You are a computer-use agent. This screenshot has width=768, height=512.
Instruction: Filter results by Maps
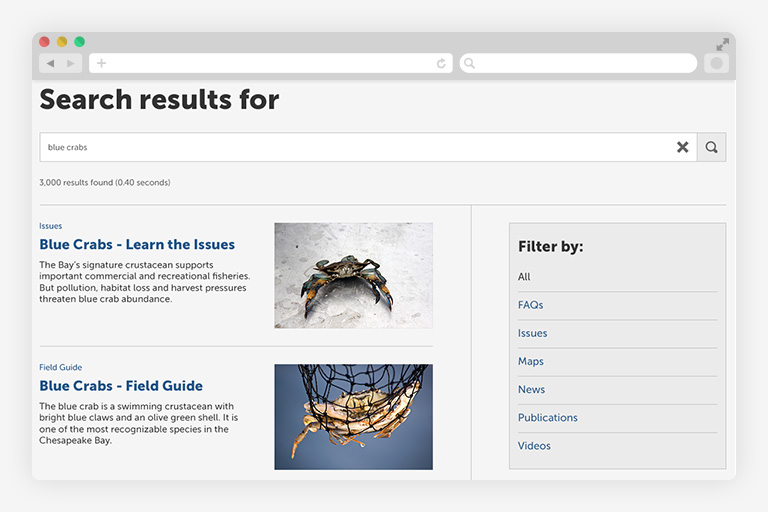[530, 361]
